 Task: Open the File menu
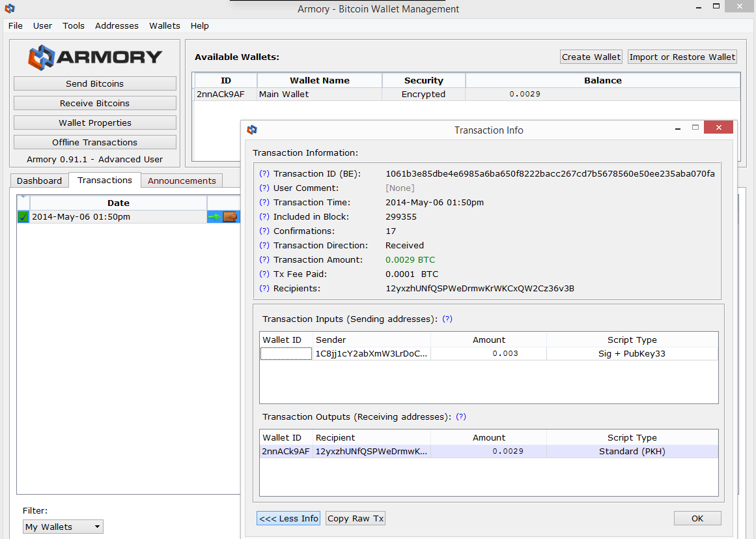point(16,25)
